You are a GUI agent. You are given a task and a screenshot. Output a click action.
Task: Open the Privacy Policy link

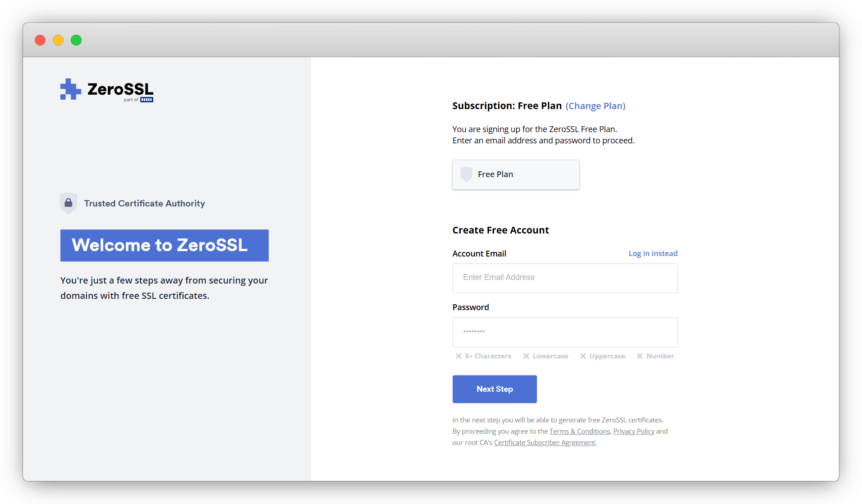coord(633,431)
